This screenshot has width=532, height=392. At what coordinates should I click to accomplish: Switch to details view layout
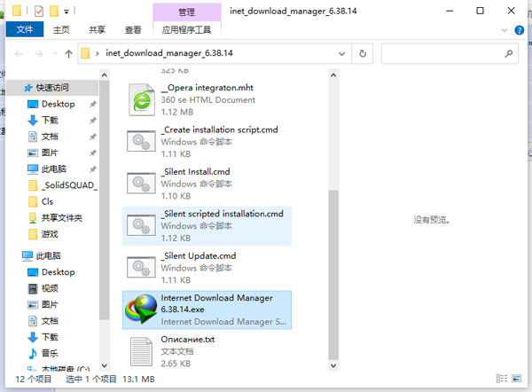pyautogui.click(x=502, y=379)
